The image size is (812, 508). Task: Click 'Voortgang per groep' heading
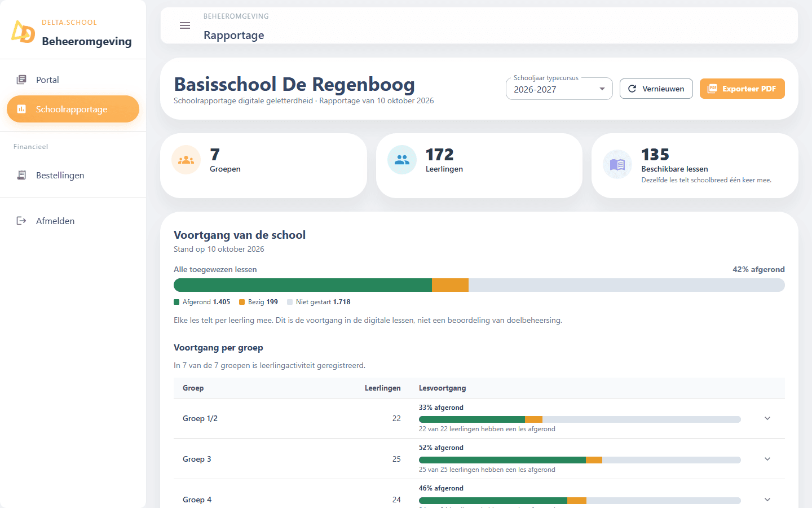[x=218, y=348]
